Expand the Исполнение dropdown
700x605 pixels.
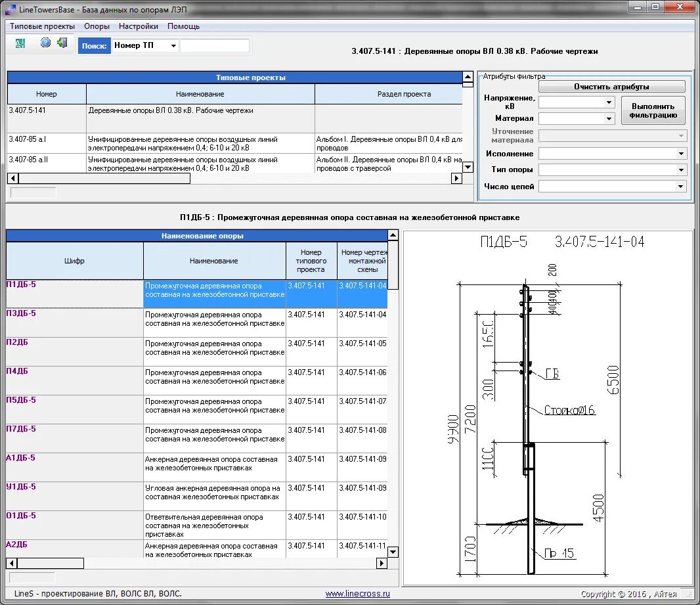pyautogui.click(x=681, y=154)
